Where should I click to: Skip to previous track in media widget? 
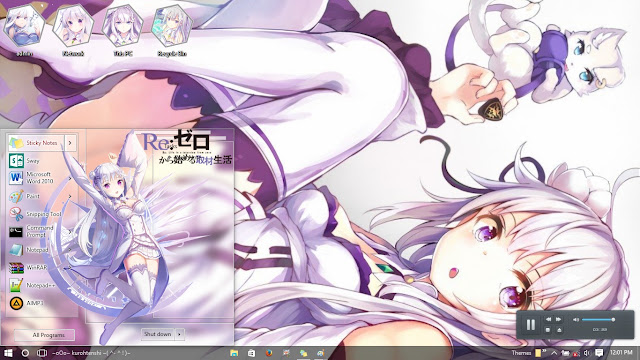point(548,319)
